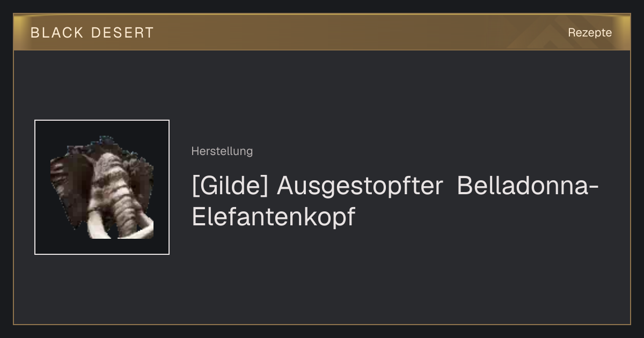Click the word Elefantenkopf in the title
The image size is (644, 338).
point(273,216)
